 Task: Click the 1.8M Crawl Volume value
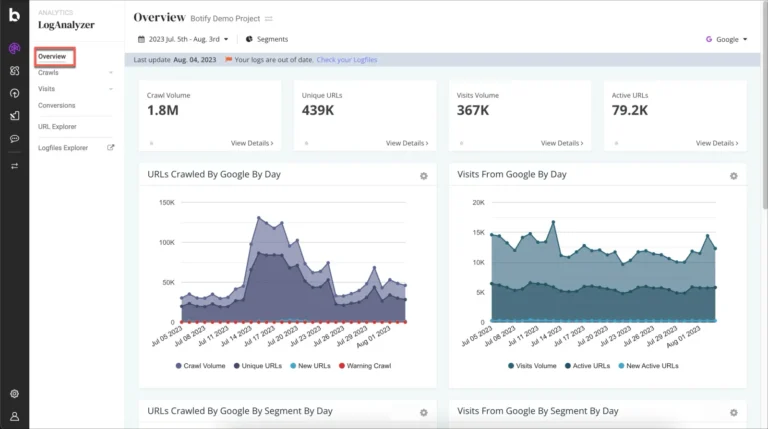tap(163, 111)
